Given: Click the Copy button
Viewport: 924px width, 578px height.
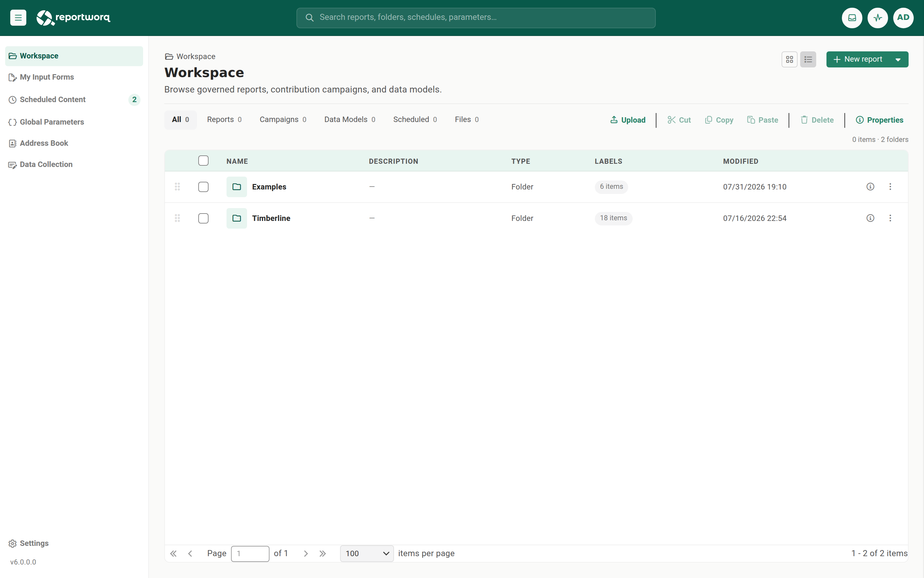Looking at the screenshot, I should (719, 120).
